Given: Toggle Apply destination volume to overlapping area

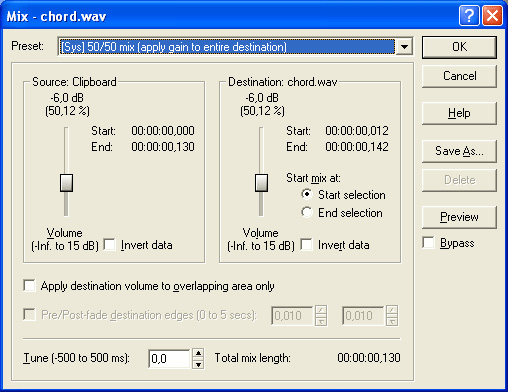Looking at the screenshot, I should tap(29, 286).
